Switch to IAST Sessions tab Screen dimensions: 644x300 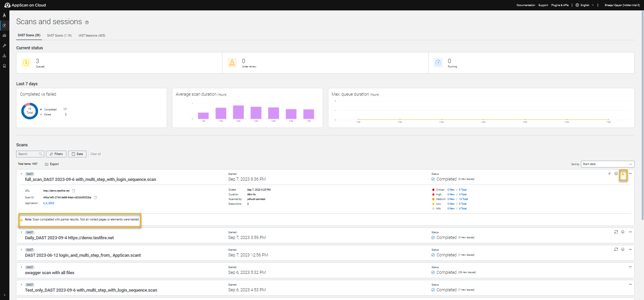[92, 36]
